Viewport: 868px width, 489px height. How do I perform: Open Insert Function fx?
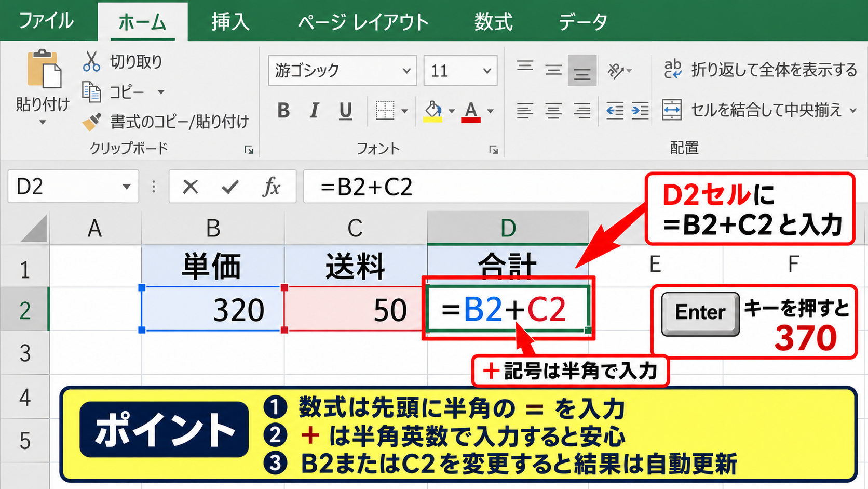tap(272, 187)
